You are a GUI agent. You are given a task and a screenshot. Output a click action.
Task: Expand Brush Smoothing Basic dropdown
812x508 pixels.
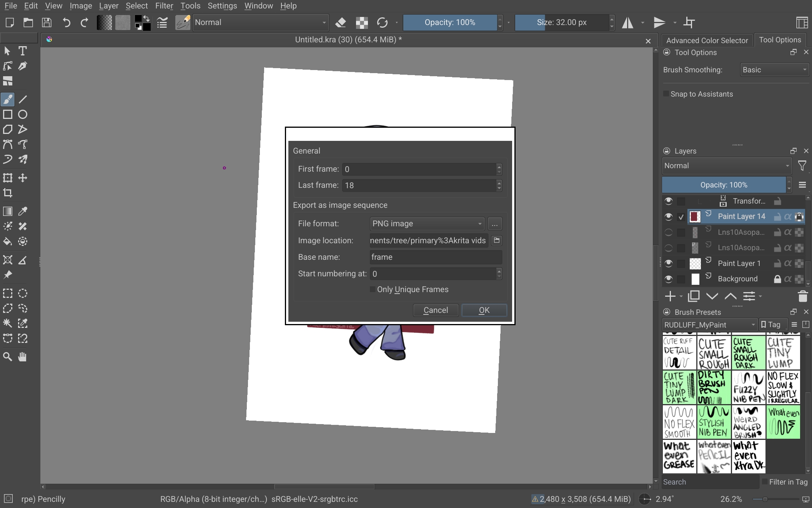774,70
